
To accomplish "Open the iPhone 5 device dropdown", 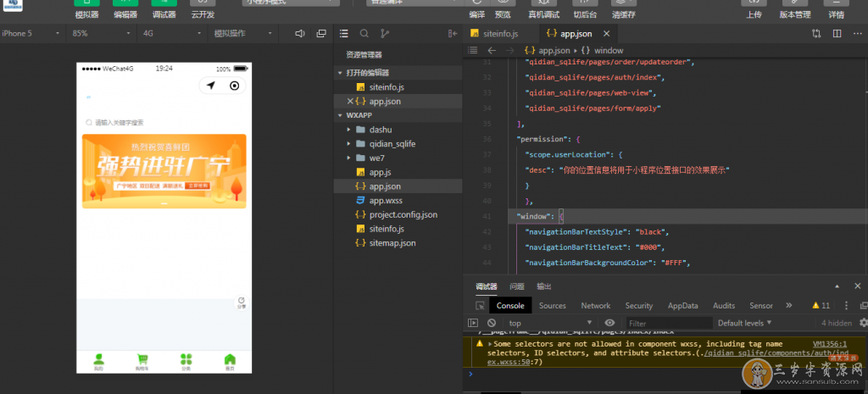I will click(31, 34).
